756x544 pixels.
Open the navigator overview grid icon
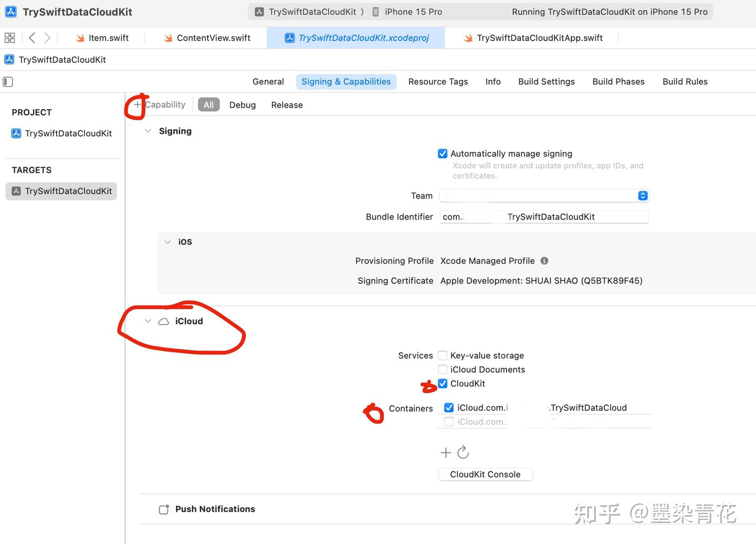(x=9, y=37)
